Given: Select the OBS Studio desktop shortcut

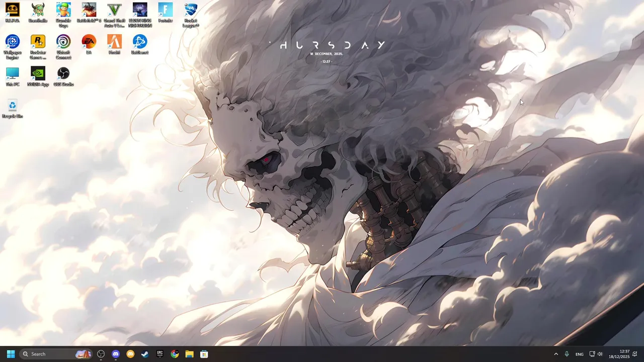Looking at the screenshot, I should [x=63, y=76].
